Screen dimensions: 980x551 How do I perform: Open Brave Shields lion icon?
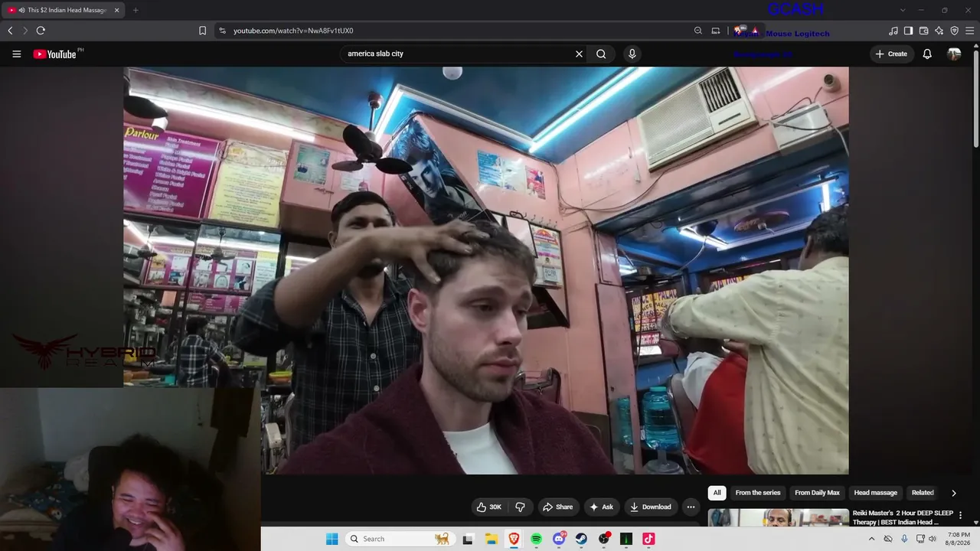pos(739,31)
